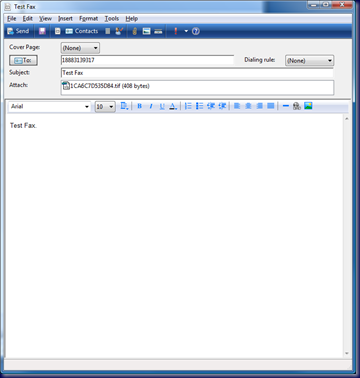
Task: Insert a hyperlink with the link icon
Action: pyautogui.click(x=297, y=106)
